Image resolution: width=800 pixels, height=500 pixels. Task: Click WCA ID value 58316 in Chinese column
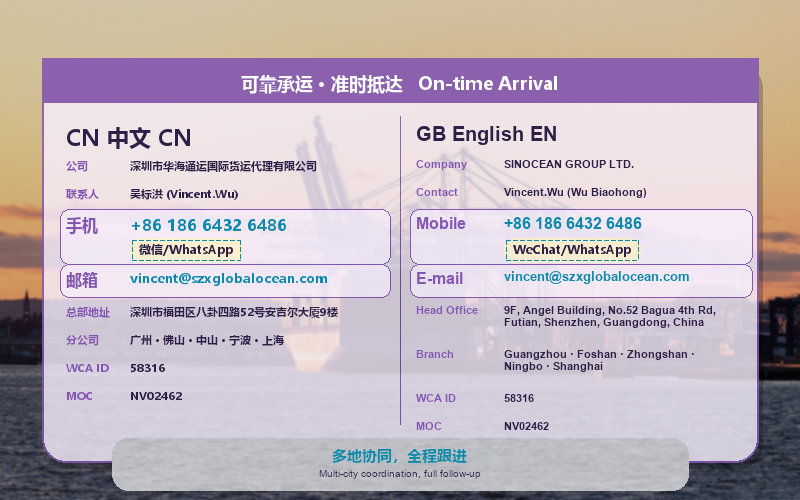[x=147, y=368]
